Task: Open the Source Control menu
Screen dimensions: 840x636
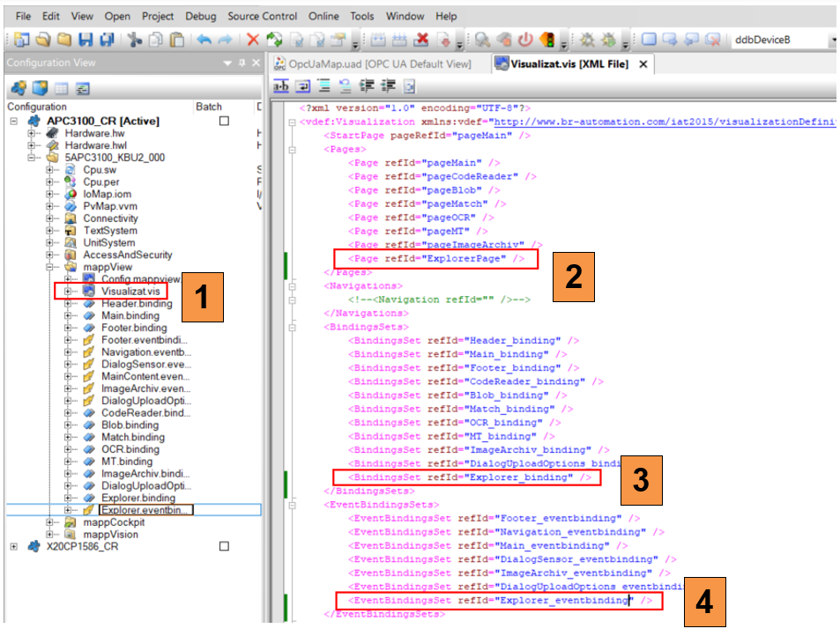Action: tap(264, 16)
